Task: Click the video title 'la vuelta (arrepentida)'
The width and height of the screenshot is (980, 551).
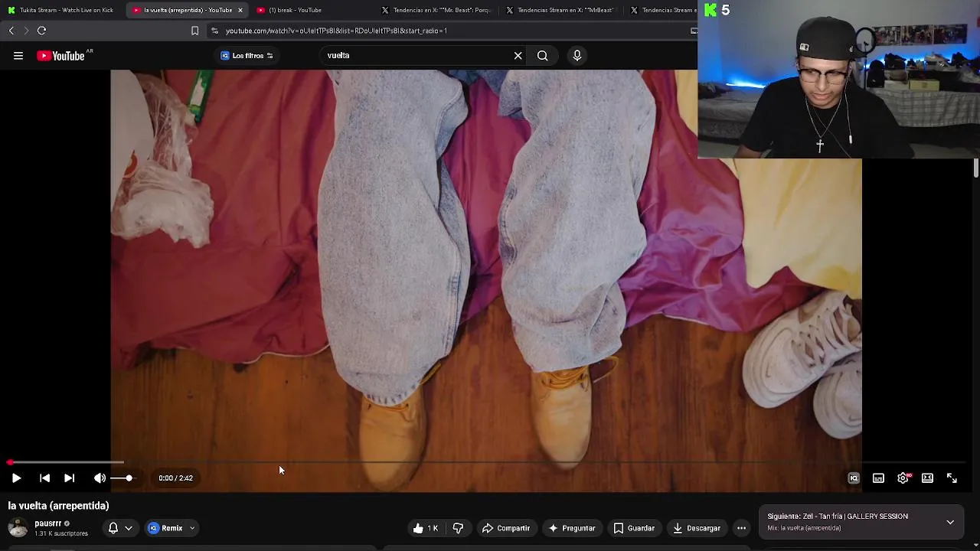Action: click(58, 506)
